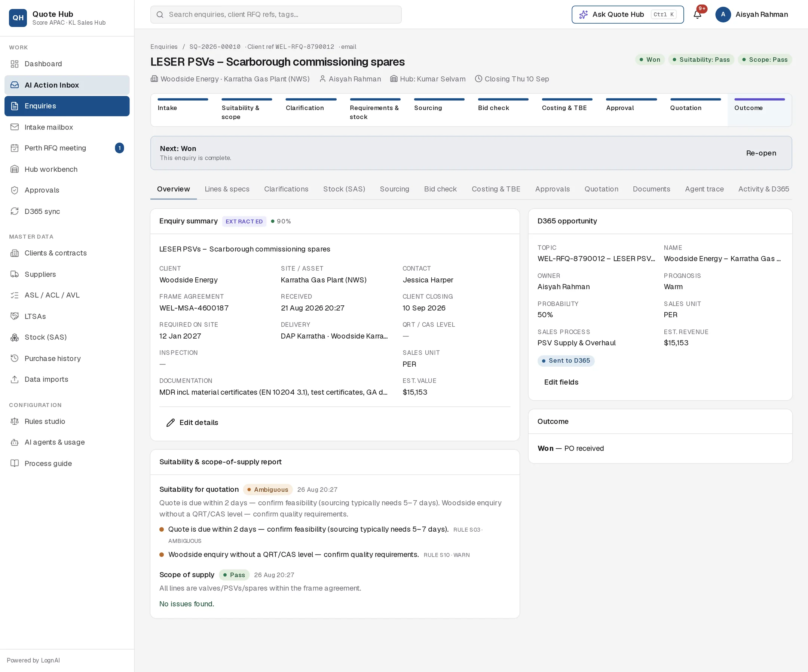Viewport: 808px width, 672px height.
Task: Click the Intake mailbox envelope icon
Action: click(x=15, y=127)
